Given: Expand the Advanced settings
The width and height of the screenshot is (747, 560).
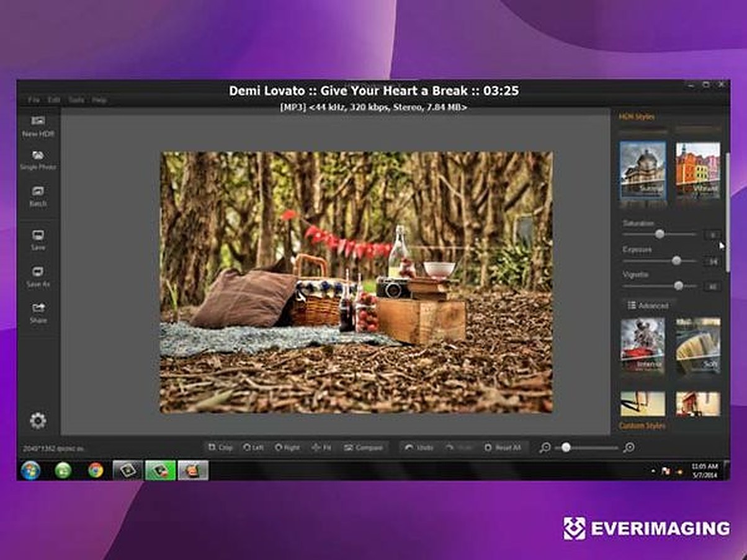Looking at the screenshot, I should [x=648, y=306].
